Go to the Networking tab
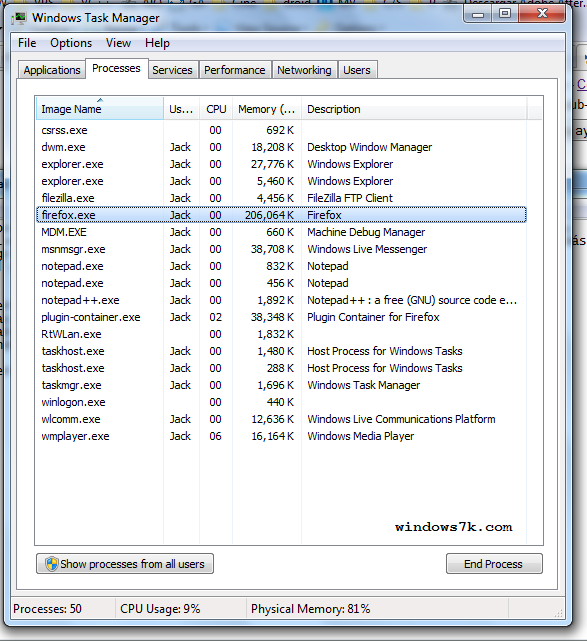This screenshot has width=587, height=641. click(305, 70)
